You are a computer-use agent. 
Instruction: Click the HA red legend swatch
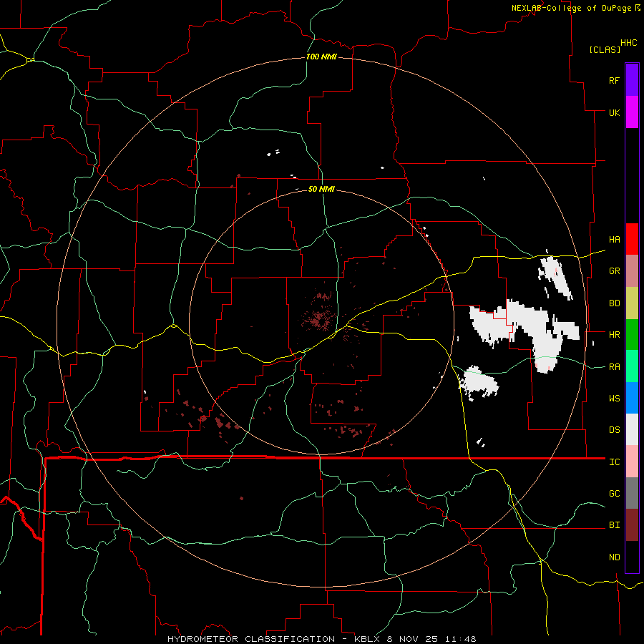[x=632, y=239]
